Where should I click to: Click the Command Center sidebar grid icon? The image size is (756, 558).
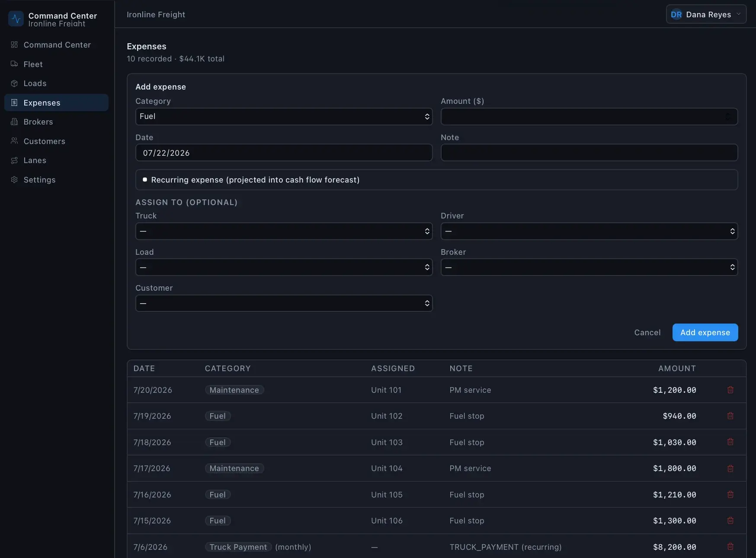pyautogui.click(x=14, y=45)
